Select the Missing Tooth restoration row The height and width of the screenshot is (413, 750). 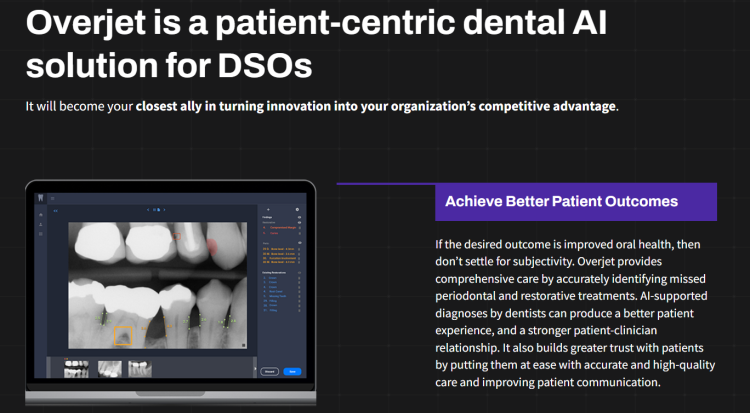[275, 296]
